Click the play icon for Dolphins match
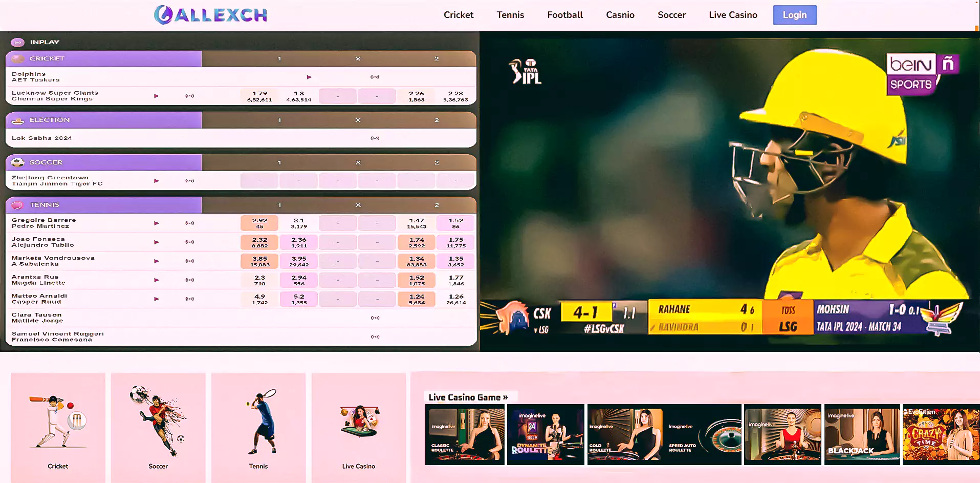Image resolution: width=980 pixels, height=483 pixels. (309, 77)
